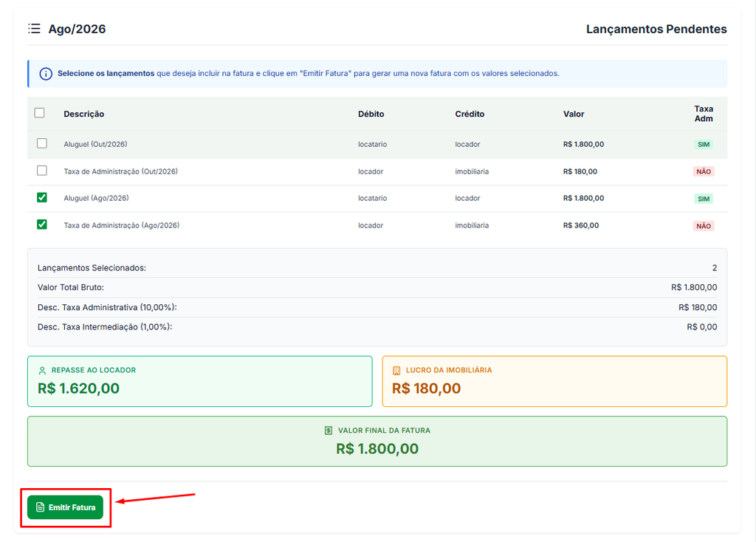Click the Crédito column header
Screen dimensions: 756x542
pos(470,114)
